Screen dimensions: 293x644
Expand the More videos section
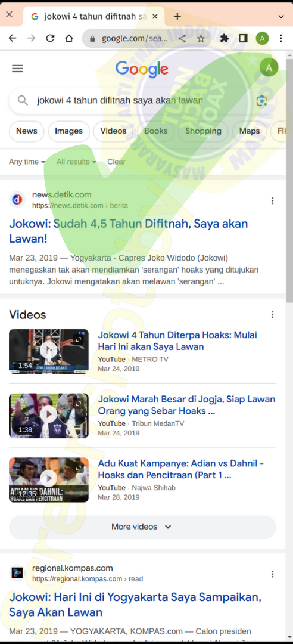tap(142, 527)
